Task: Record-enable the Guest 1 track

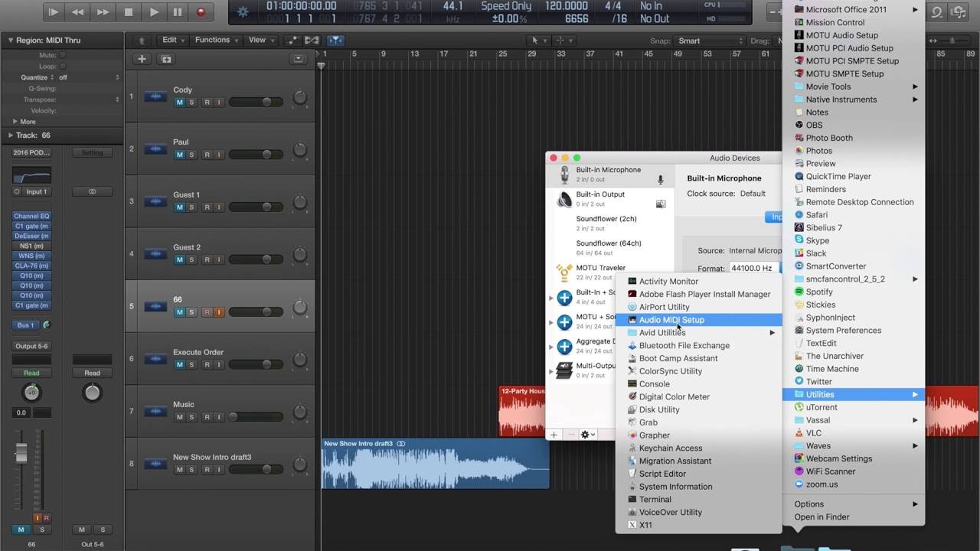Action: (x=207, y=207)
